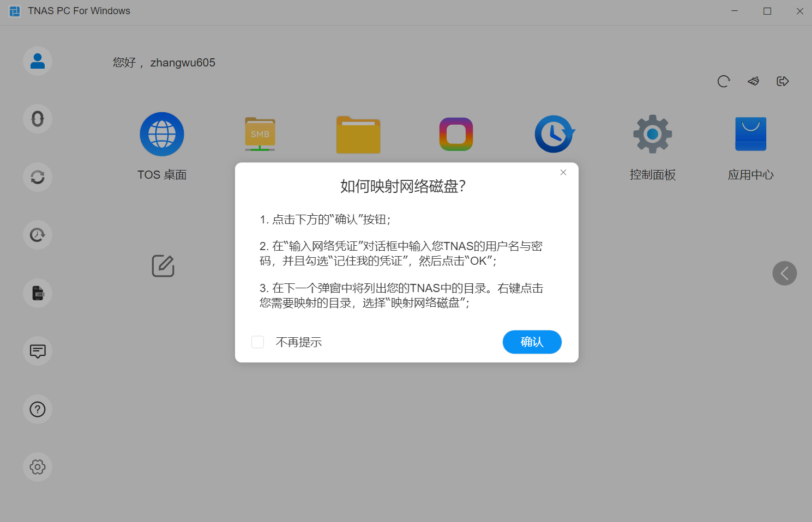Open the message feedback icon in sidebar

(x=38, y=351)
